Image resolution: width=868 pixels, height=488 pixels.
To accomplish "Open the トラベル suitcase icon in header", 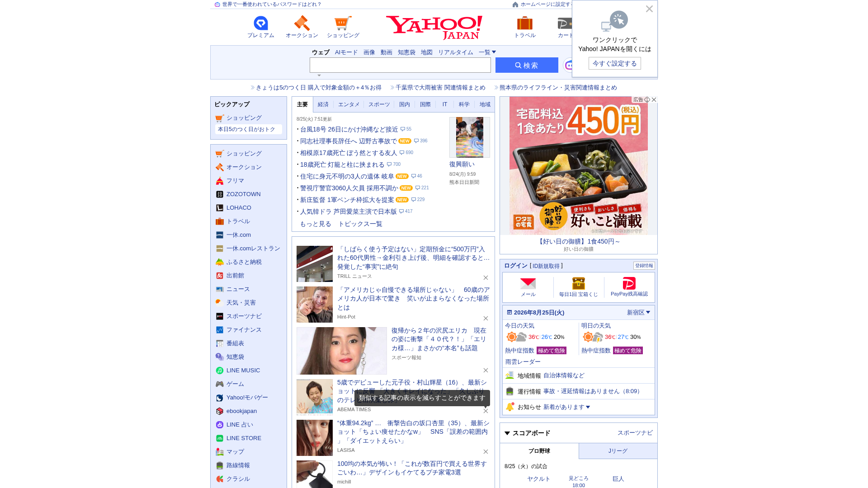I will [524, 23].
